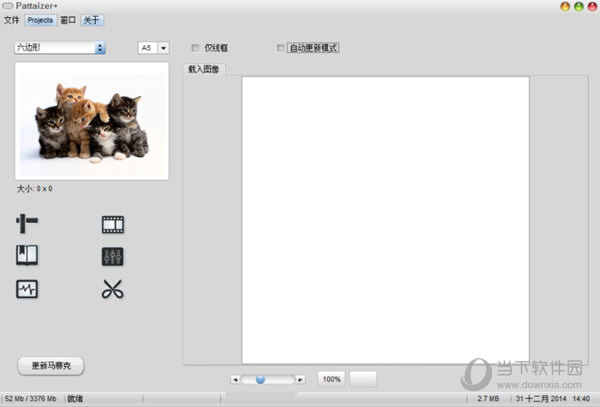
Task: Click the blank button beside 100%
Action: (x=363, y=379)
